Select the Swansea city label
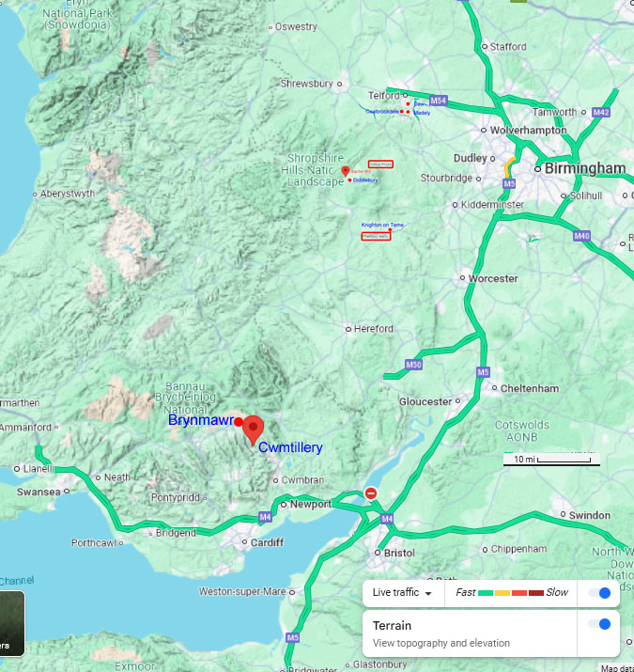The width and height of the screenshot is (634, 672). (x=39, y=492)
